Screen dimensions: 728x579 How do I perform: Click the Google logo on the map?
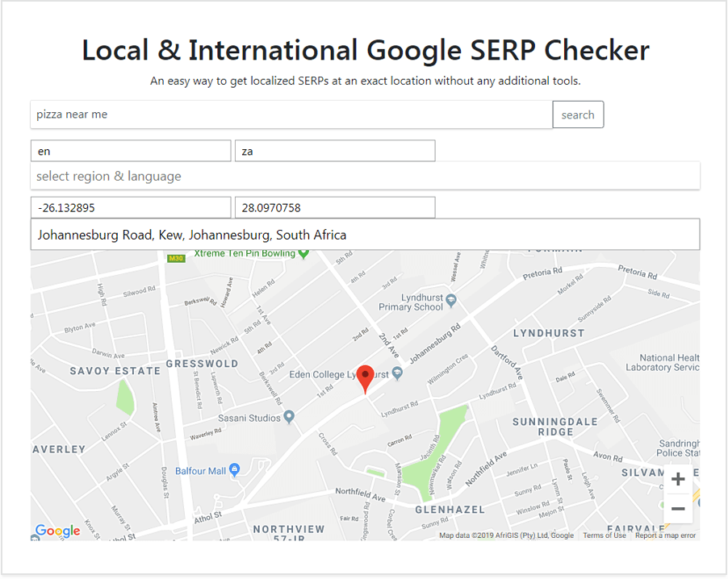point(56,531)
